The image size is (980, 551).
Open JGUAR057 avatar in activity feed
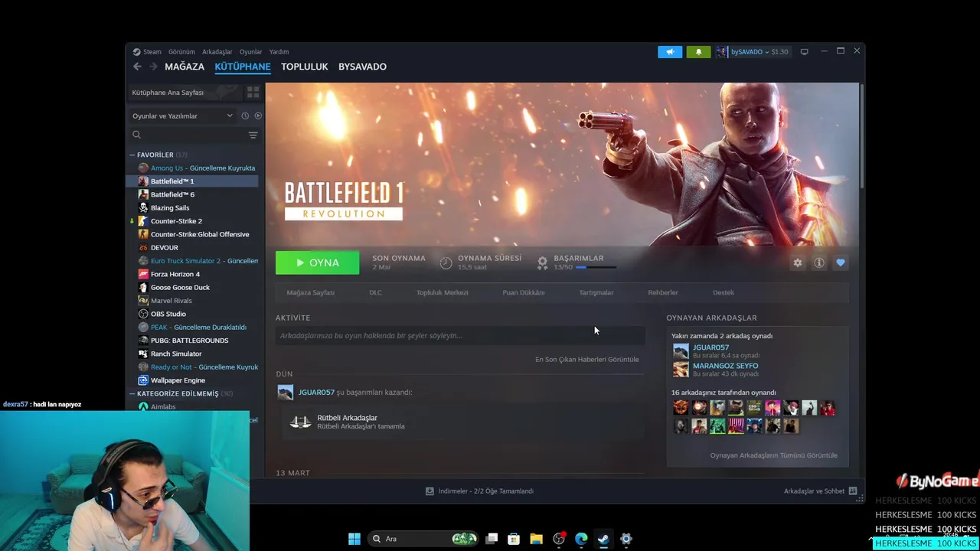click(285, 393)
